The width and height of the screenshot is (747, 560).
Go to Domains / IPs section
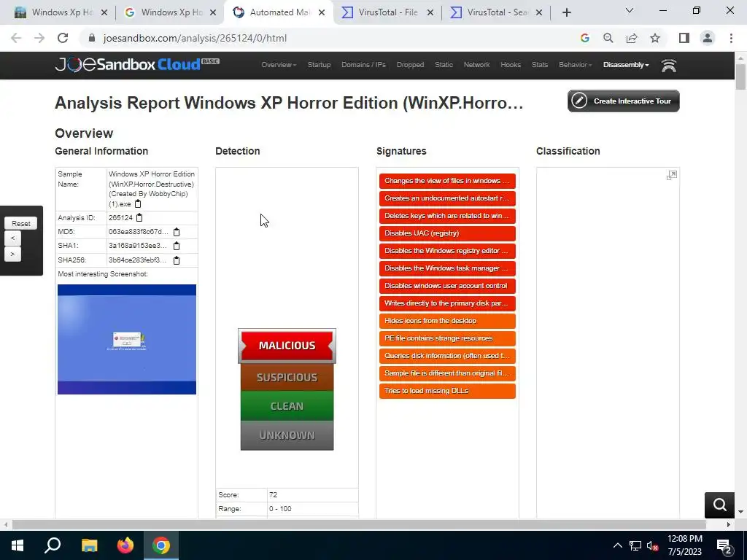pos(363,65)
